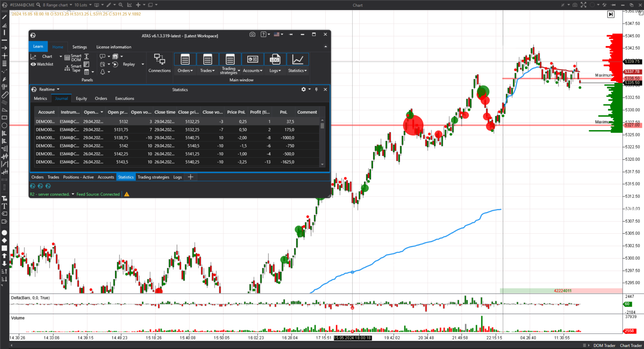
Task: Pin the Statistics panel
Action: point(317,89)
